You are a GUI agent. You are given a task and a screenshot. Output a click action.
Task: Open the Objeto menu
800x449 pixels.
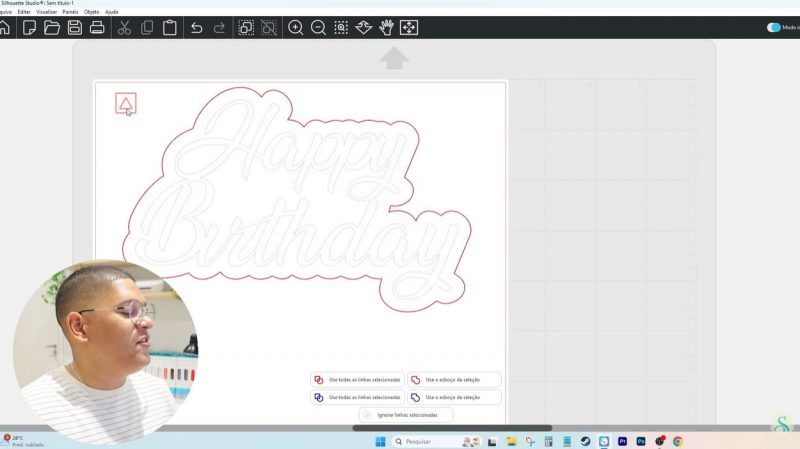tap(92, 11)
